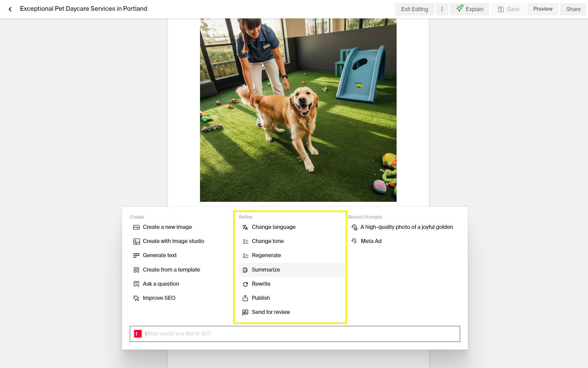Screen dimensions: 588x368
Task: Click the Share button
Action: (573, 9)
